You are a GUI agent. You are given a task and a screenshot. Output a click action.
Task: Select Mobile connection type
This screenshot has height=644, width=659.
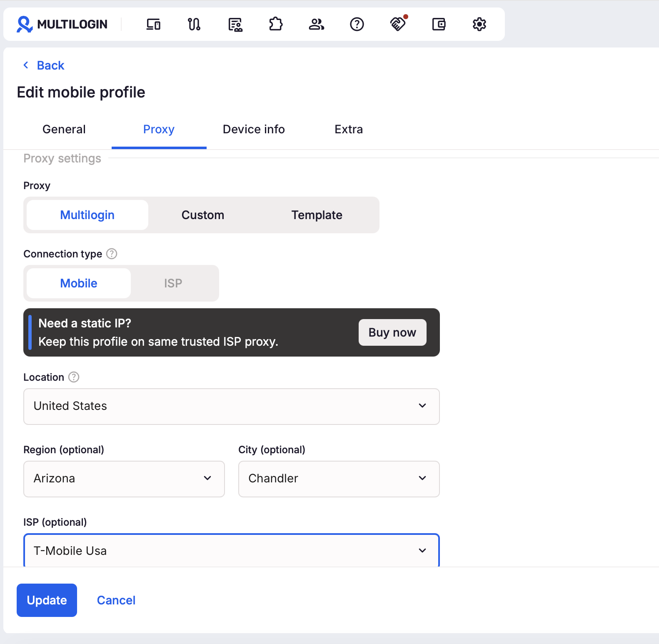click(x=79, y=283)
